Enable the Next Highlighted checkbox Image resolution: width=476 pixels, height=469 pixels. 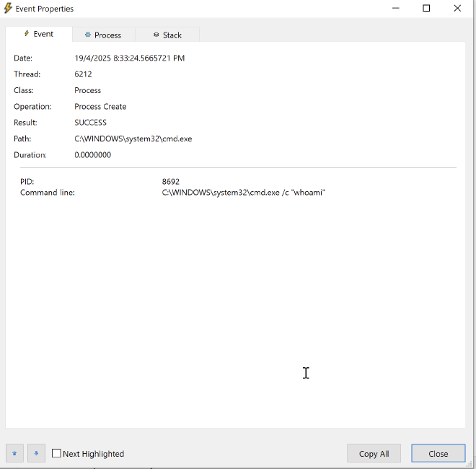tap(56, 454)
